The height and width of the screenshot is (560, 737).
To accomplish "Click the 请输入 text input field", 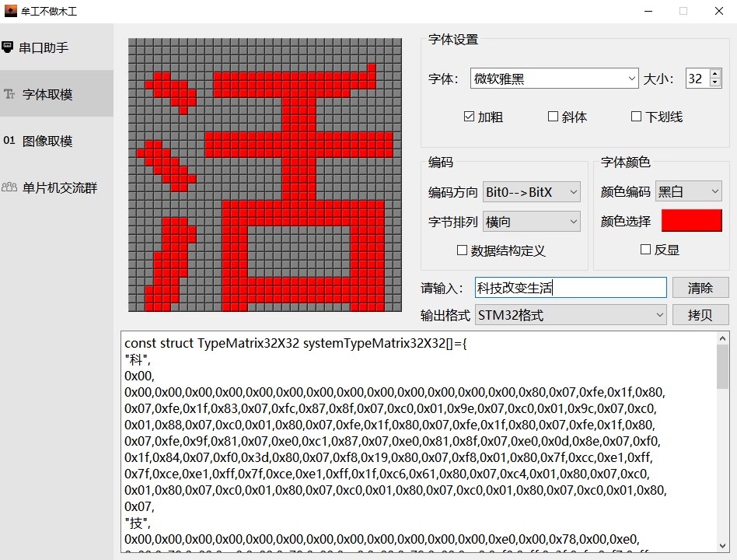I will pyautogui.click(x=571, y=287).
